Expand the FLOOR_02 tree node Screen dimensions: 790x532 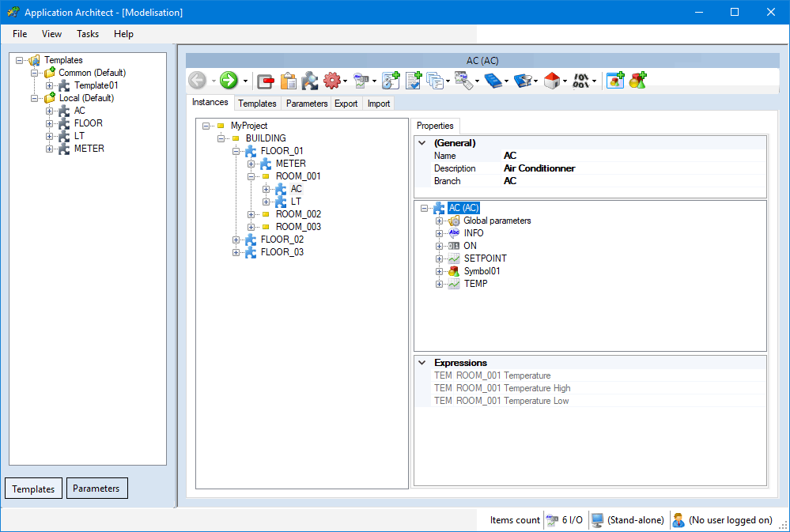click(236, 240)
